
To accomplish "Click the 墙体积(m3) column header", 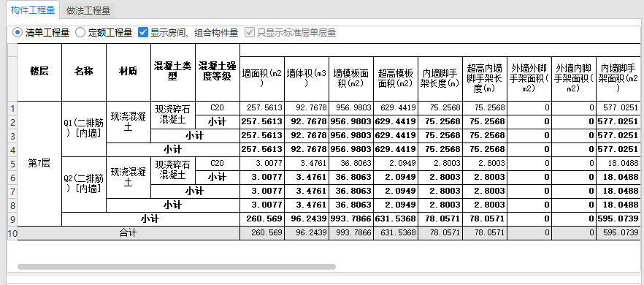I will (x=306, y=79).
